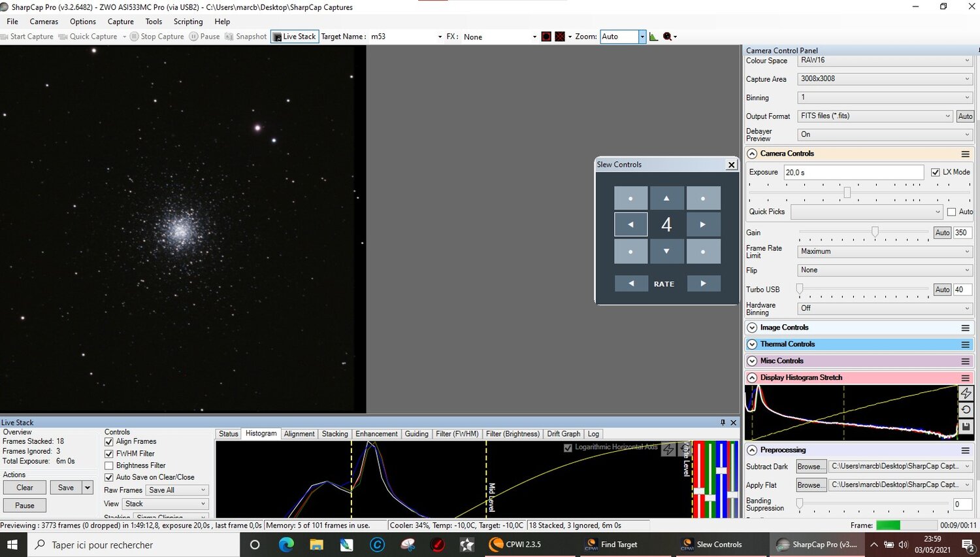
Task: Click Browse button for Subtract Dark
Action: (x=811, y=467)
